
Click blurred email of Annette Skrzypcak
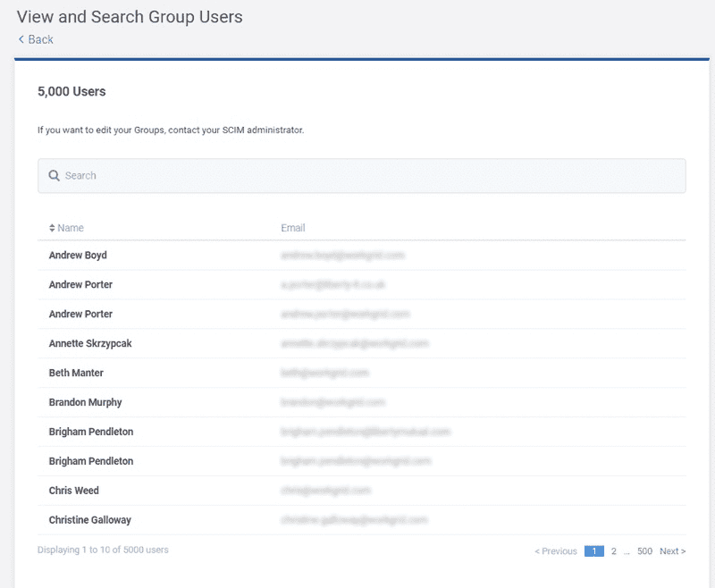point(355,343)
